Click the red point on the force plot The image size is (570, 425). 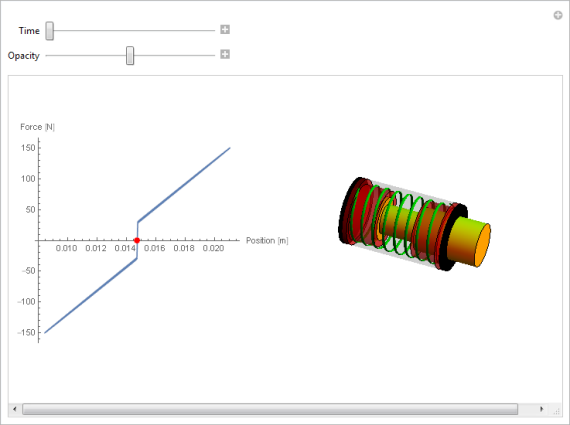(x=137, y=240)
